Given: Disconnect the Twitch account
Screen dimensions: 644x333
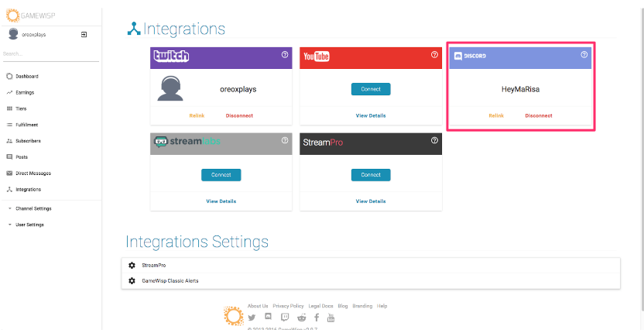Looking at the screenshot, I should coord(239,116).
